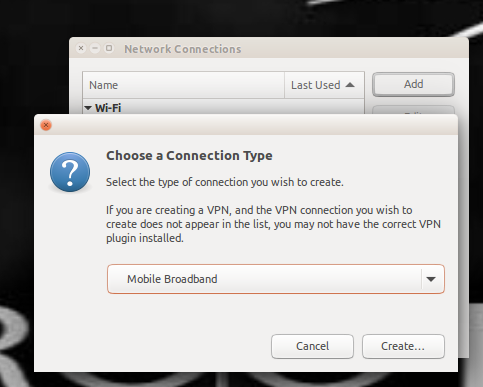Open the connection type dropdown arrow
This screenshot has width=483, height=387.
pos(431,279)
